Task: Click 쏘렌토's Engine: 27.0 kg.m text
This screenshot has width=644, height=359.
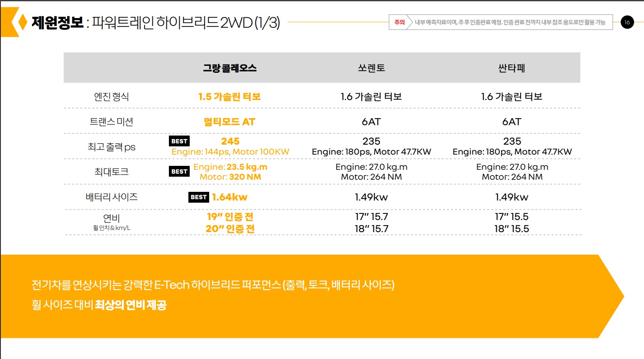Action: (372, 167)
